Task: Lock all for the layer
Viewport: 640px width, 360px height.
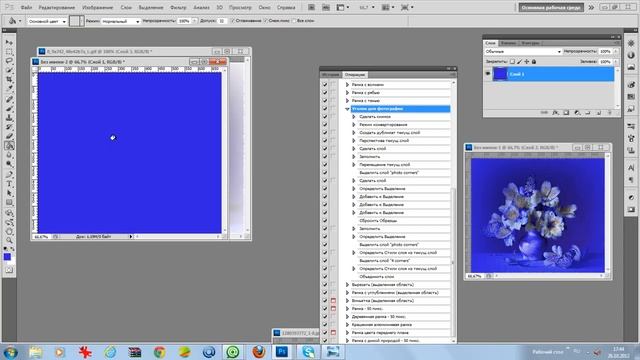Action: pyautogui.click(x=533, y=62)
